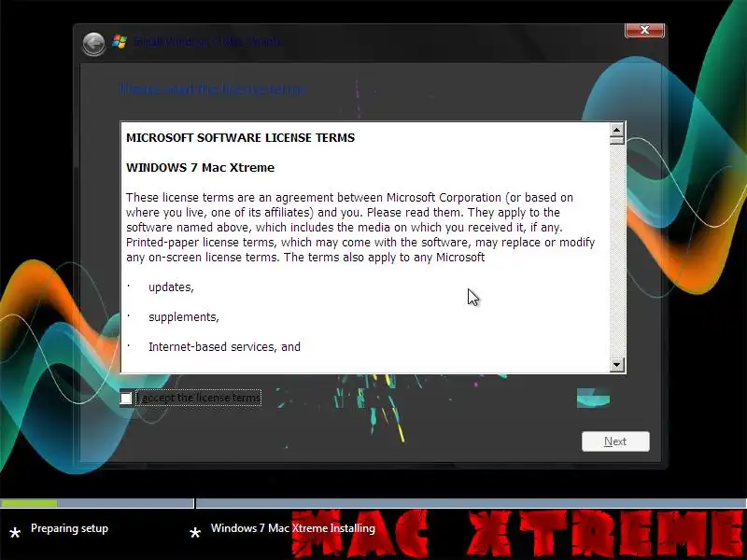Click the license text scroll-down arrow
This screenshot has width=747, height=560.
coord(616,365)
